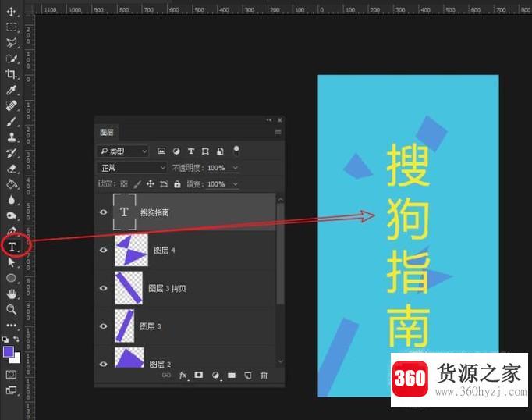
Task: Lock layer position
Action: tap(151, 184)
